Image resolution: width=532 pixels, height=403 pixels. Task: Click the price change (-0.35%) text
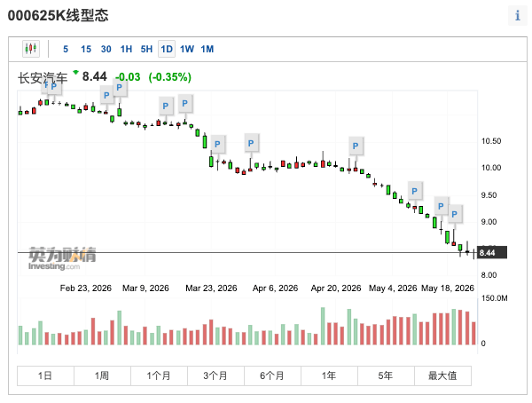[x=169, y=77]
